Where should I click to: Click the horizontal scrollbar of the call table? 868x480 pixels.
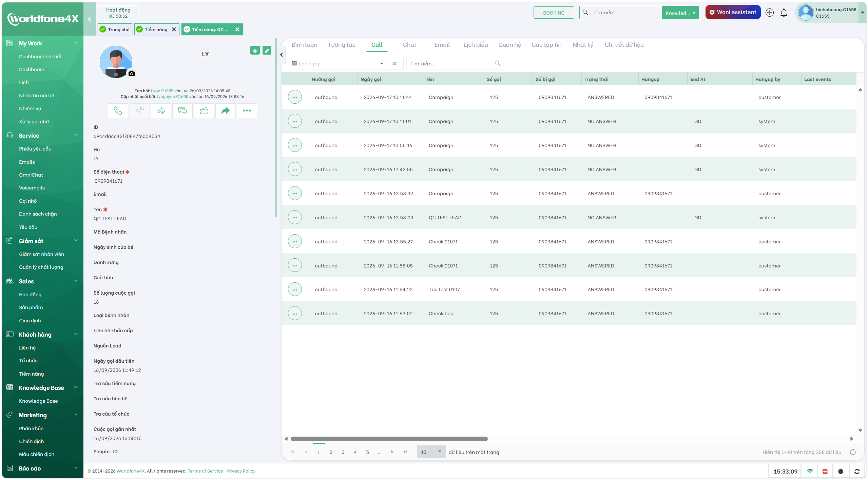click(x=389, y=439)
